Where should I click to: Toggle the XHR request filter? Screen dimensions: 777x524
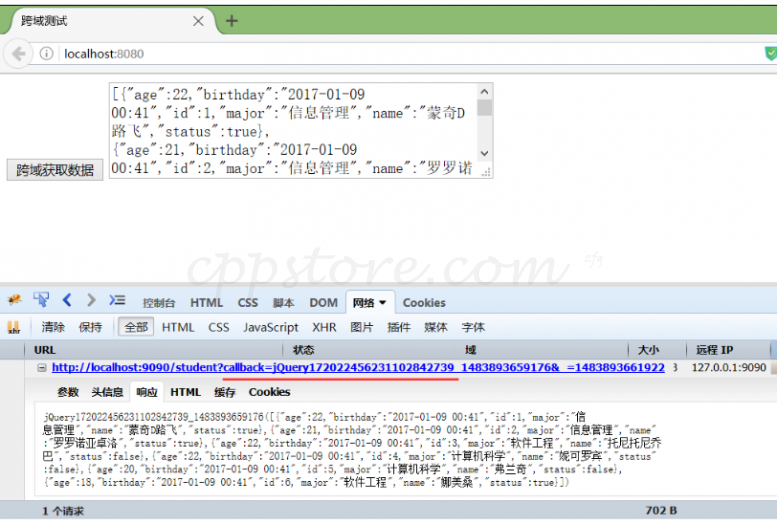pos(324,327)
